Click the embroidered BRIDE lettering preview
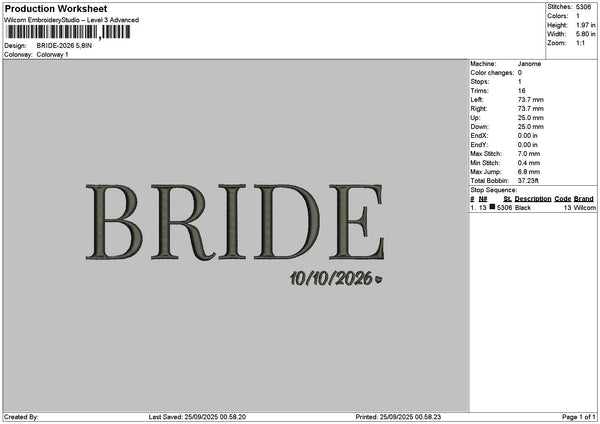This screenshot has width=600, height=424. click(235, 222)
